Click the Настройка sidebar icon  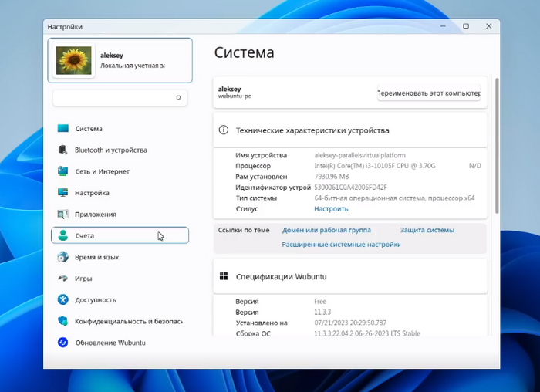click(x=62, y=193)
